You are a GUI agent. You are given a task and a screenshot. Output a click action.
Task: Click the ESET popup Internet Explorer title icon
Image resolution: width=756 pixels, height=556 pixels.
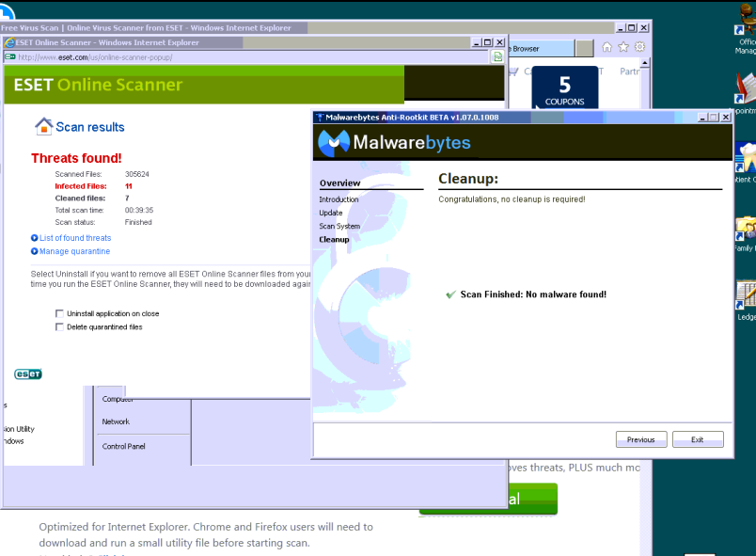point(9,42)
